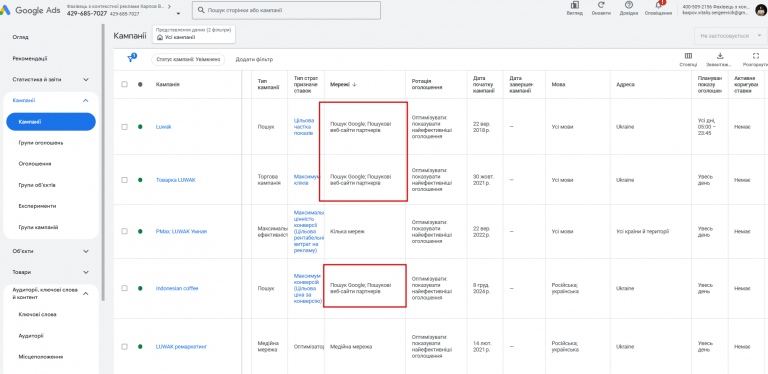The width and height of the screenshot is (768, 374).
Task: Open the Luwak campaign link
Action: (164, 127)
